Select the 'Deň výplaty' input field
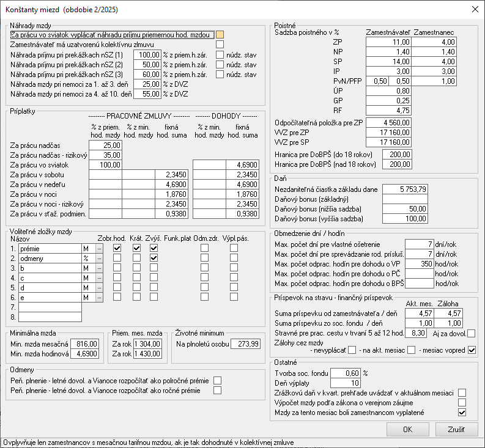The image size is (485, 448). click(341, 383)
